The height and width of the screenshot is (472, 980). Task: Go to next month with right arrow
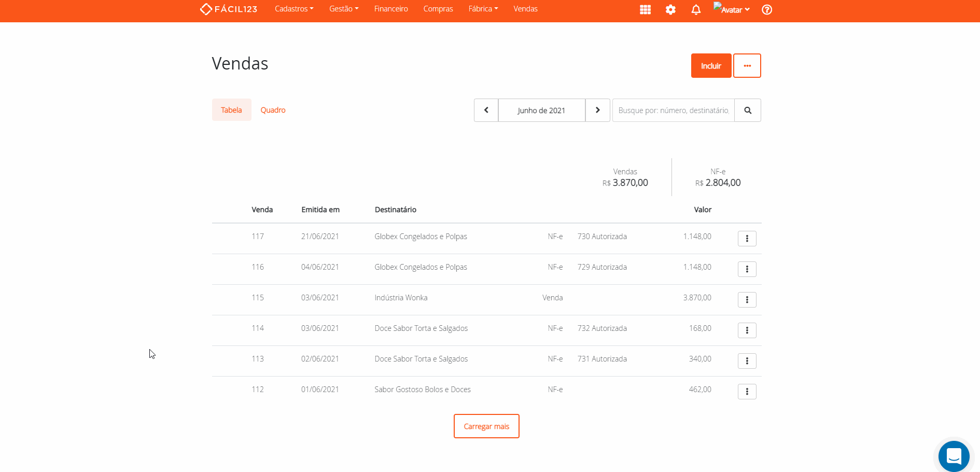click(x=597, y=110)
